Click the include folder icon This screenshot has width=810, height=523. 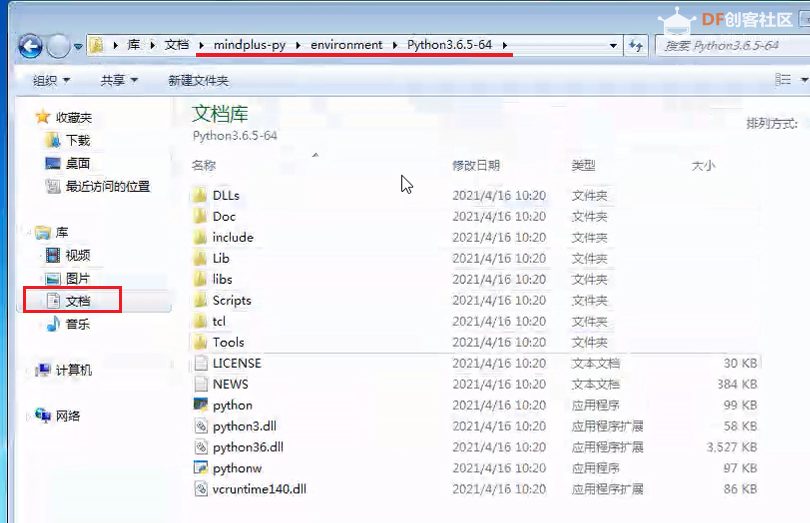tap(200, 237)
